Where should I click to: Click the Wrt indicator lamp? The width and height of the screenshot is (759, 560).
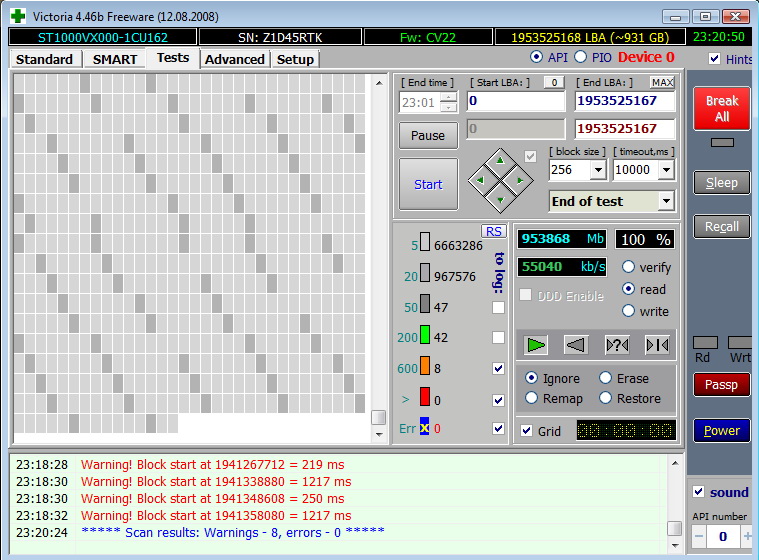point(740,343)
